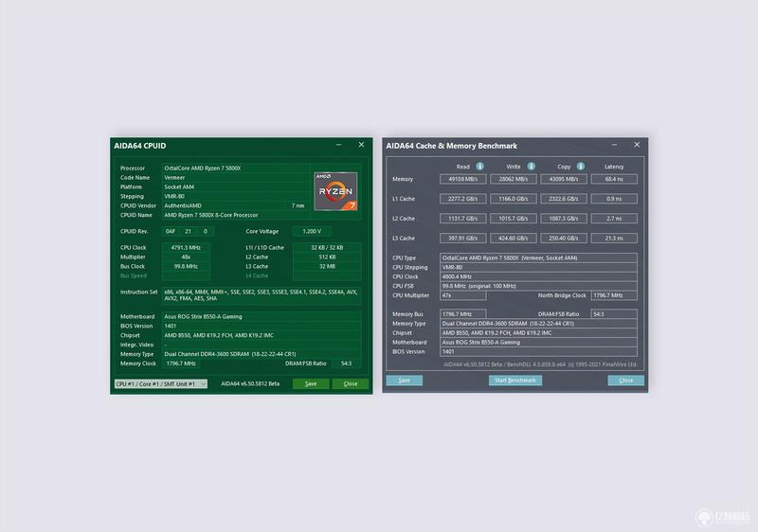Click CPU Clock field showing 4800.4 MHz
The width and height of the screenshot is (758, 532).
tap(538, 276)
